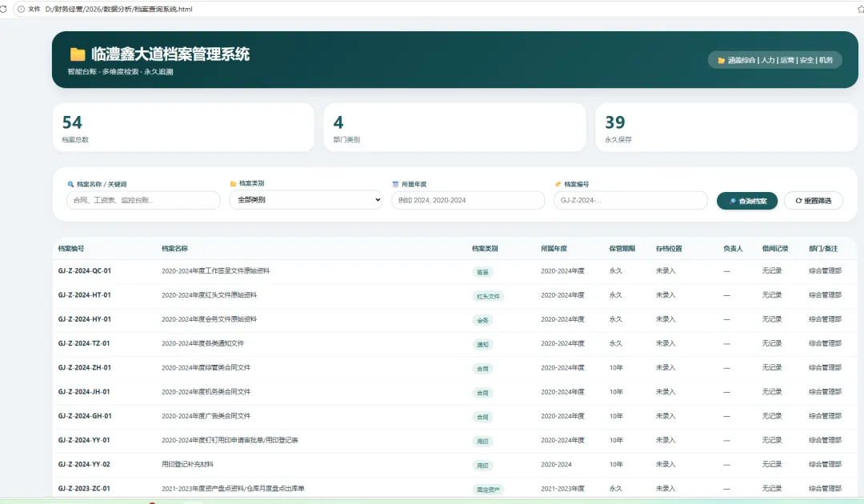The image size is (864, 504).
Task: Click 综合管理部 in GJ-Z-2024-YY-01 row
Action: 826,440
